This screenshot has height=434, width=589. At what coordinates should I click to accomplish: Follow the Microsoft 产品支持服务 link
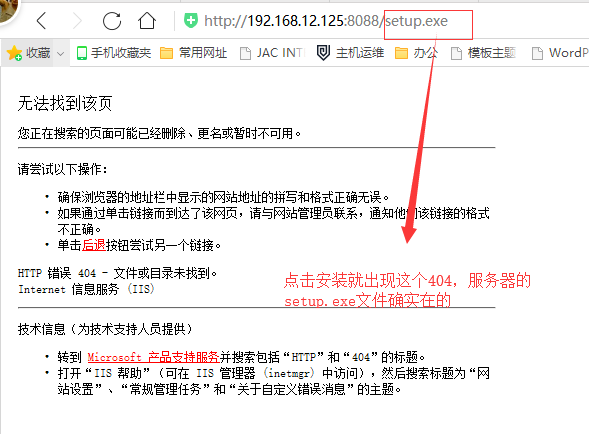pos(153,357)
